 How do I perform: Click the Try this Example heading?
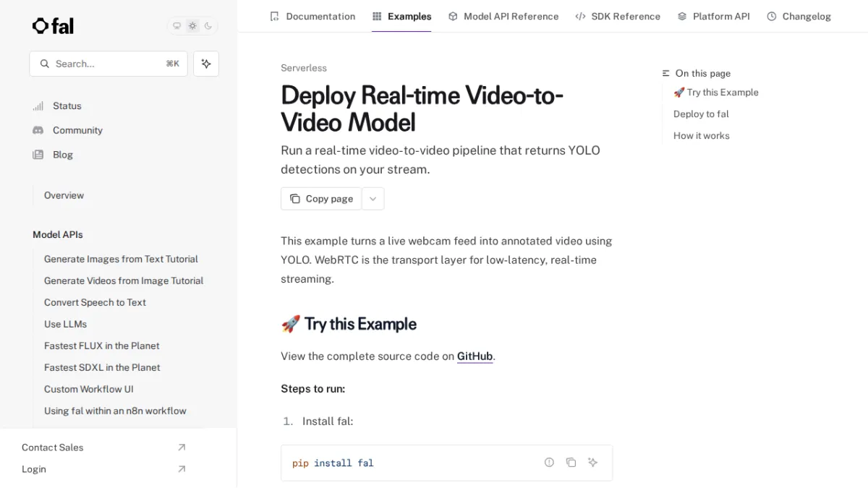tap(349, 324)
